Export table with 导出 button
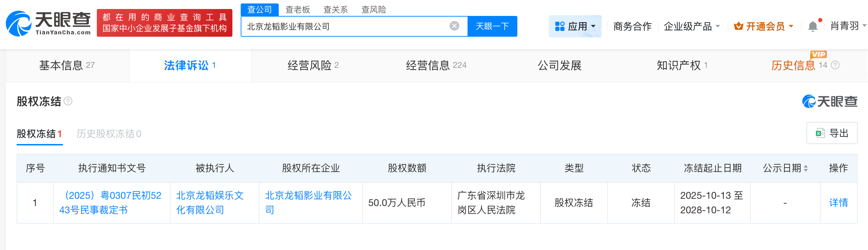Screen dimensions: 868x250 [x=832, y=133]
